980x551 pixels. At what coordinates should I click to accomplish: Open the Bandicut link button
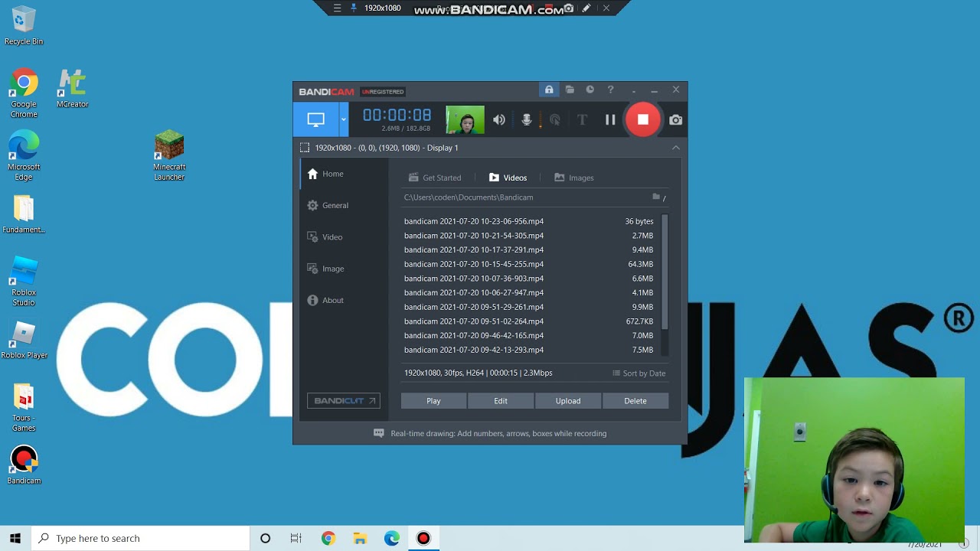pyautogui.click(x=343, y=400)
